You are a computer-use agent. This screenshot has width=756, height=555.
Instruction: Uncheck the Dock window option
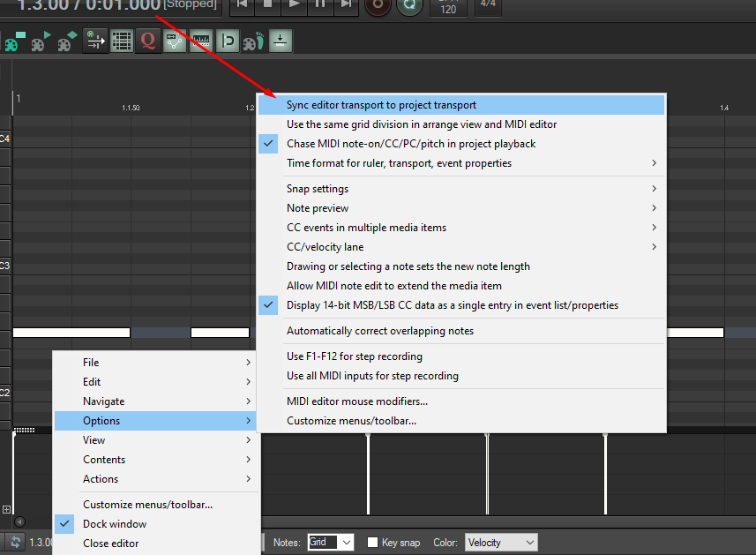click(x=157, y=523)
